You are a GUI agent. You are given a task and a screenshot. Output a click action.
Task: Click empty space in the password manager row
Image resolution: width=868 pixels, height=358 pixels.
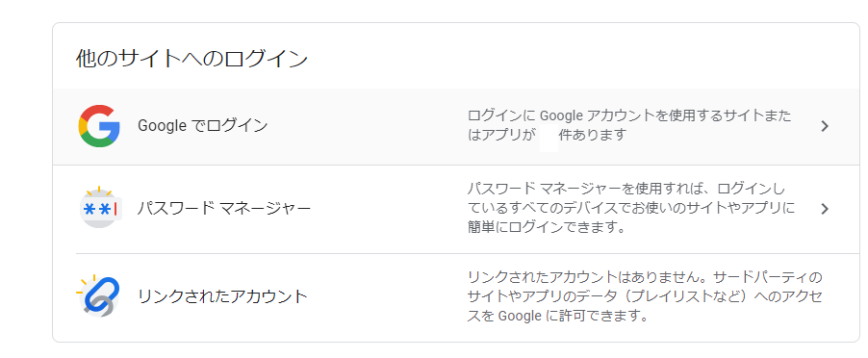(x=388, y=209)
